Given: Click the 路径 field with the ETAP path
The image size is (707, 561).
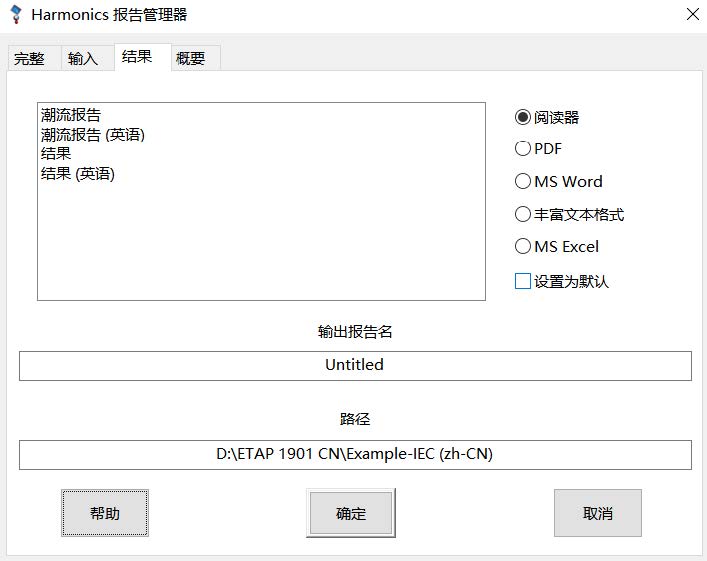Looking at the screenshot, I should (x=355, y=454).
